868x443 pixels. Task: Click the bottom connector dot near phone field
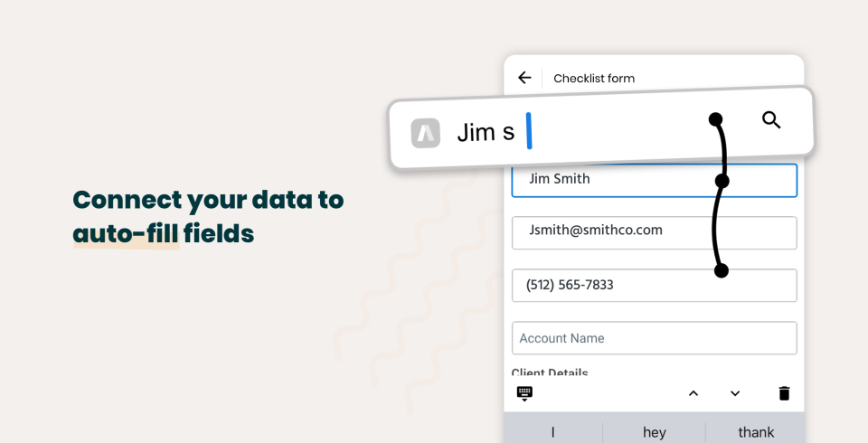(721, 271)
